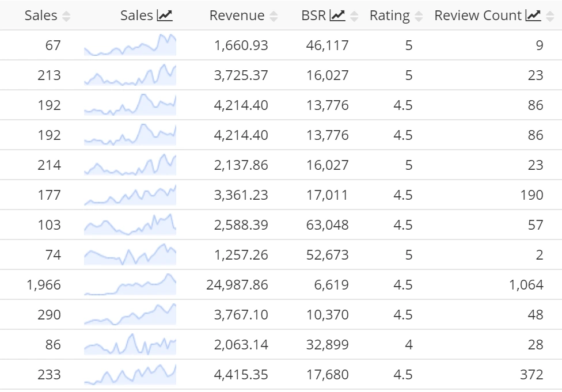Screen dimensions: 562x392
Task: Toggle ascending sort on the Sales column
Action: pyautogui.click(x=66, y=16)
